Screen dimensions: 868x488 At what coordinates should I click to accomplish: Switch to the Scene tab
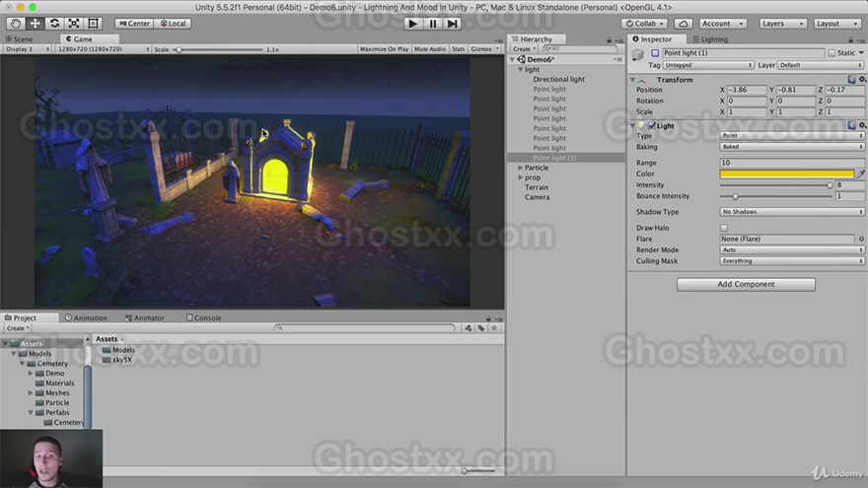pyautogui.click(x=22, y=39)
